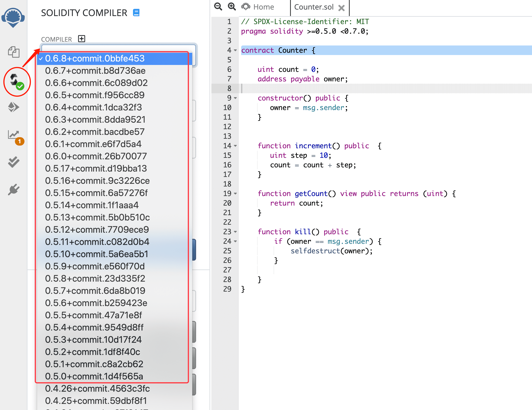Switch to the Home tab
This screenshot has height=410, width=532.
click(x=258, y=7)
